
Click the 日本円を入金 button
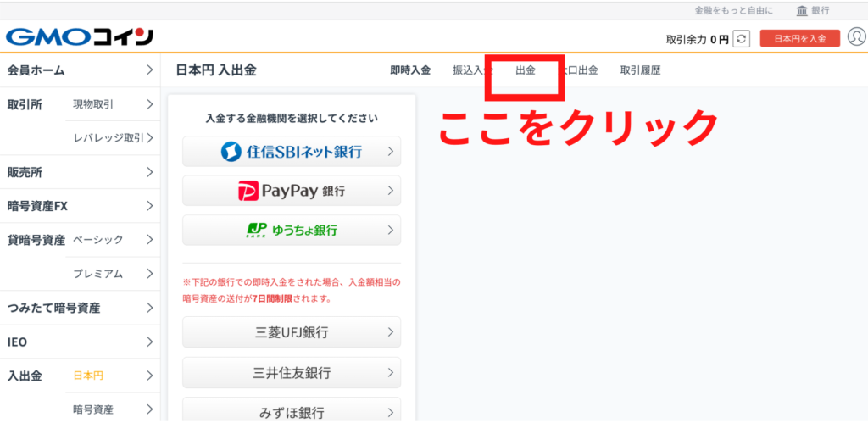coord(800,38)
